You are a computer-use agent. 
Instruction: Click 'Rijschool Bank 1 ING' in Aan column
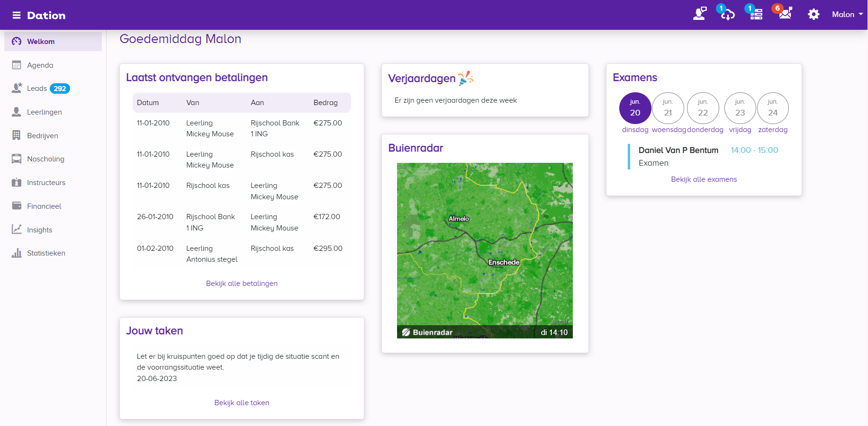tap(275, 128)
